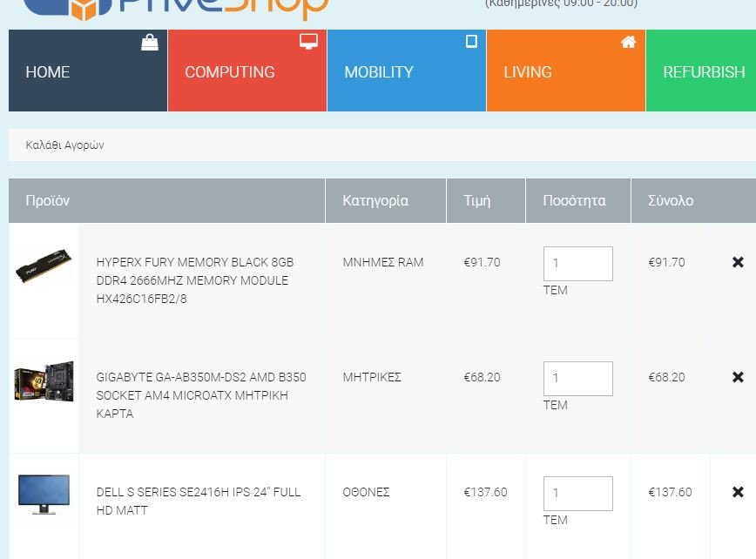Edit quantity field for Gigabyte GA-AB350M-DS2
Viewport: 756px width, 559px height.
[578, 378]
